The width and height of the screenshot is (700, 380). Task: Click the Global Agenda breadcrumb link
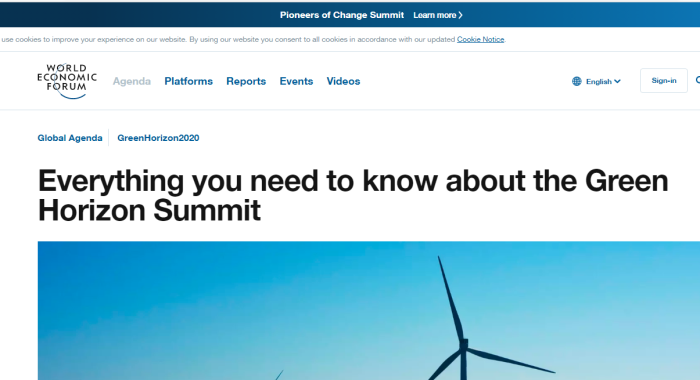70,138
